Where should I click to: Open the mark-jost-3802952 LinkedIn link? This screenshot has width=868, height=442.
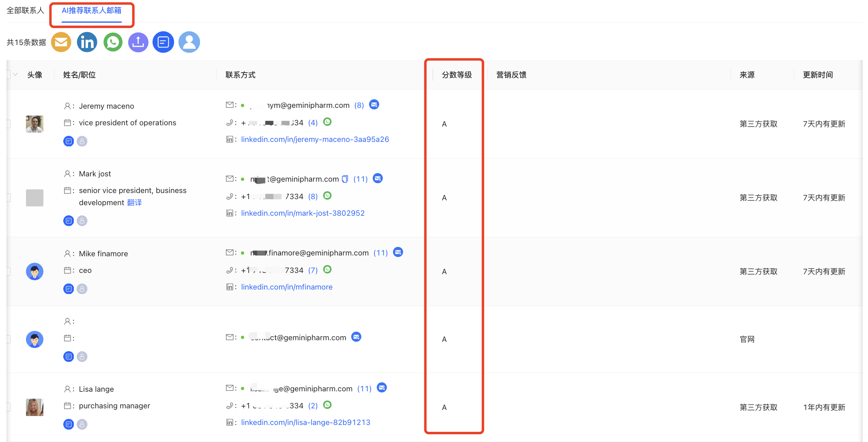(303, 213)
